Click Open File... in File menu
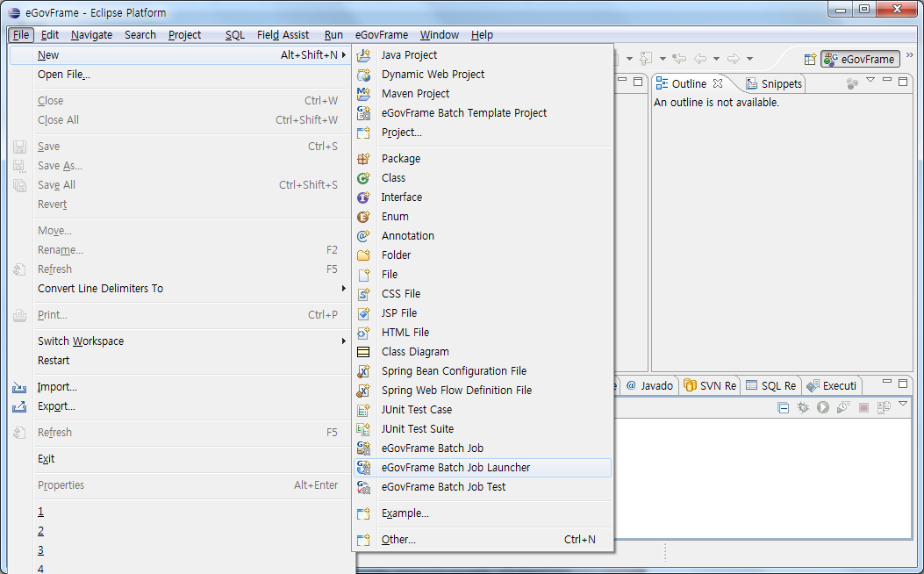Image resolution: width=924 pixels, height=574 pixels. (63, 75)
